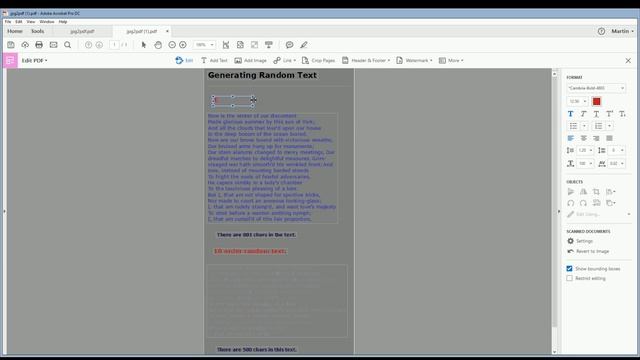Open the magnifier search tool
The image size is (640, 360).
(68, 45)
